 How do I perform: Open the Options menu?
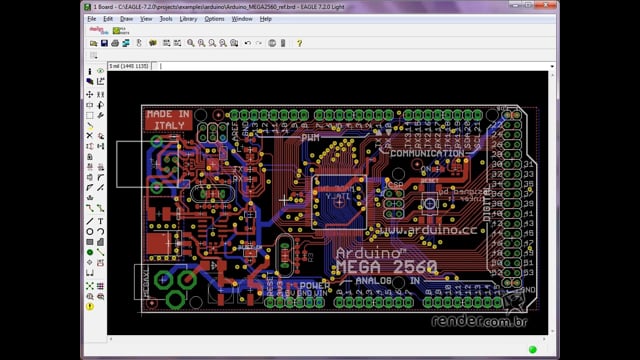tap(214, 19)
